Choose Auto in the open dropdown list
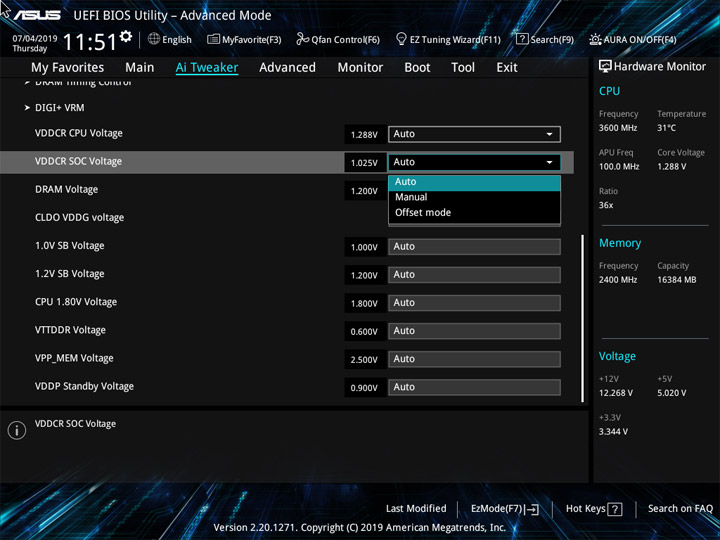The width and height of the screenshot is (720, 540). (474, 182)
